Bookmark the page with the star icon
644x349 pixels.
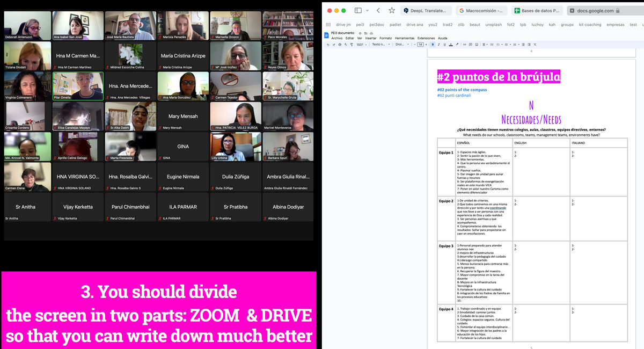[392, 10]
